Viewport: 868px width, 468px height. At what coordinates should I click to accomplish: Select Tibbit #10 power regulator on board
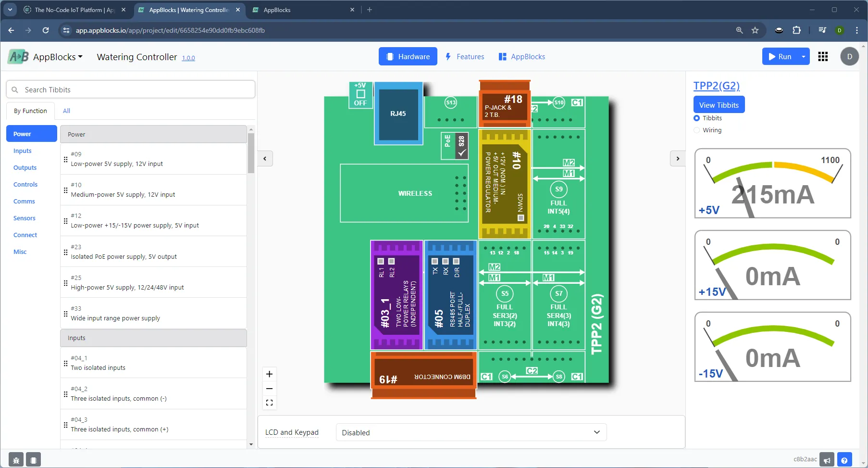coord(505,184)
